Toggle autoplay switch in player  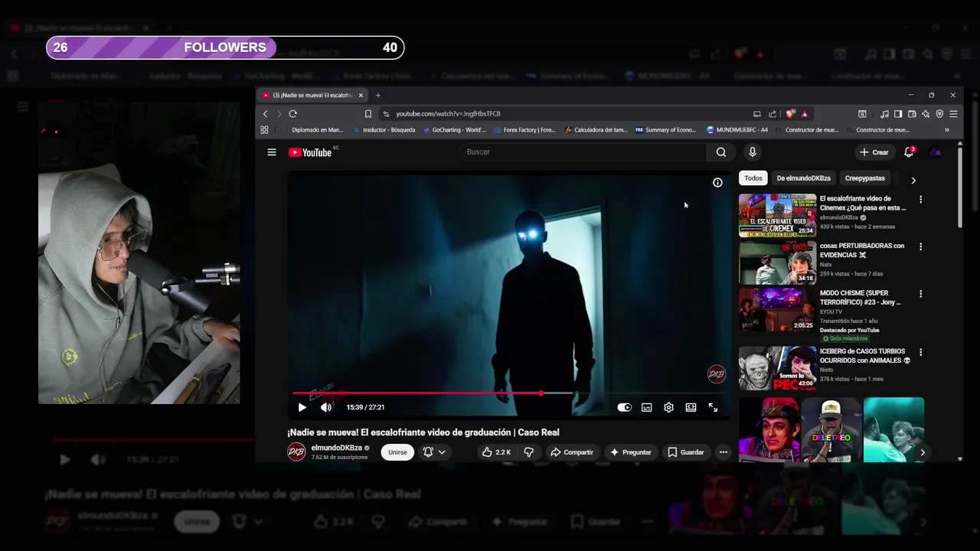624,407
